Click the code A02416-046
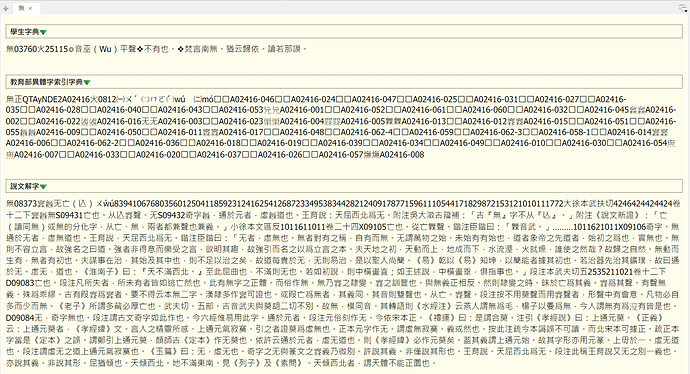This screenshot has height=374, width=690. [x=252, y=99]
